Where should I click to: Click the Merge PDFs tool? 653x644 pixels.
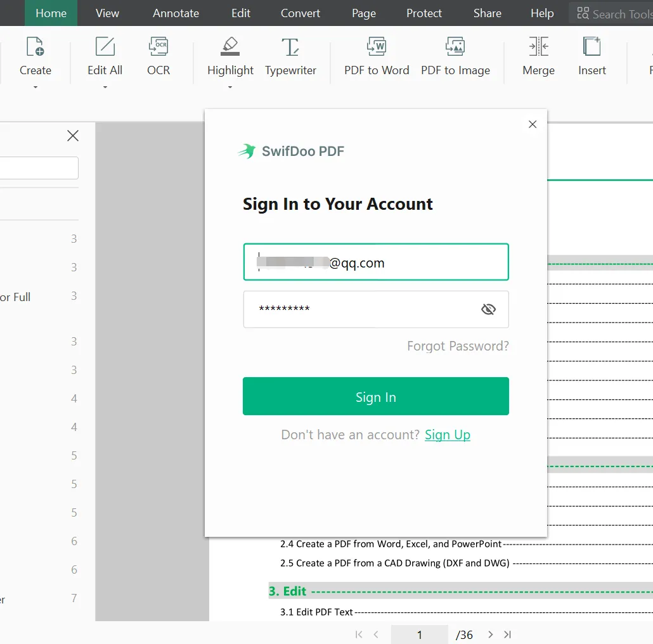538,57
